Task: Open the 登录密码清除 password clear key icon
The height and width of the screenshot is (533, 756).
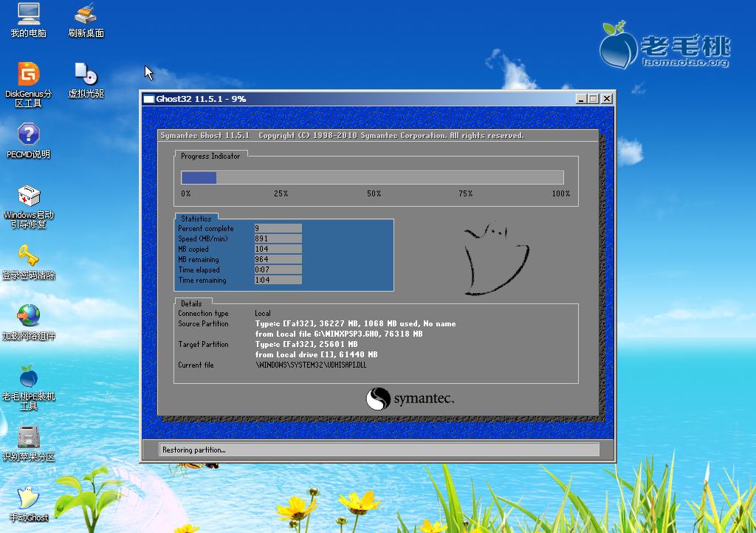Action: click(28, 257)
